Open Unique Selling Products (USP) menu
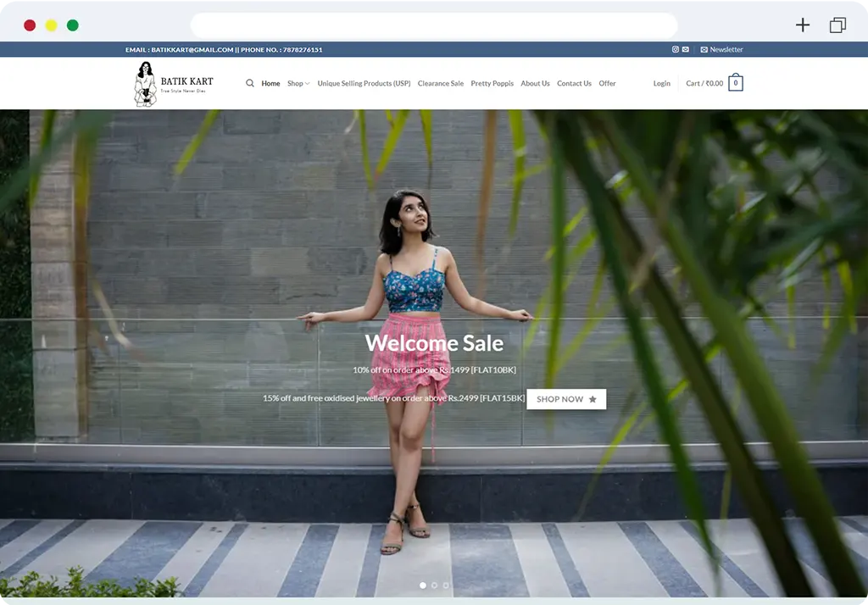 [364, 84]
